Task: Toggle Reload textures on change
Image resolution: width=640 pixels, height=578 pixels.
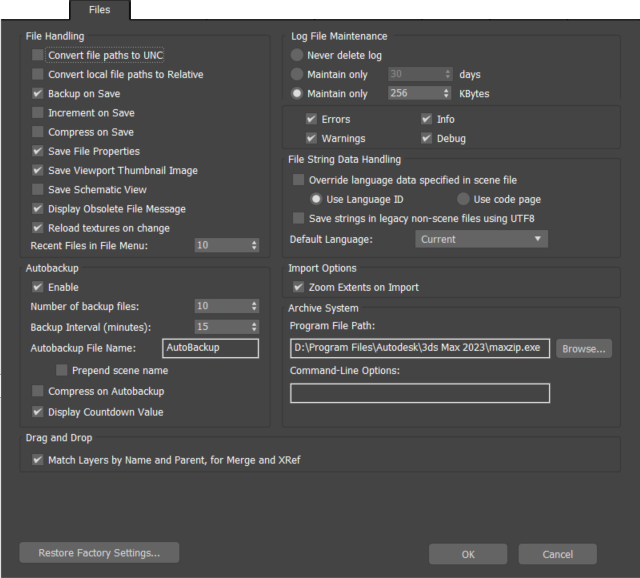Action: pyautogui.click(x=38, y=227)
